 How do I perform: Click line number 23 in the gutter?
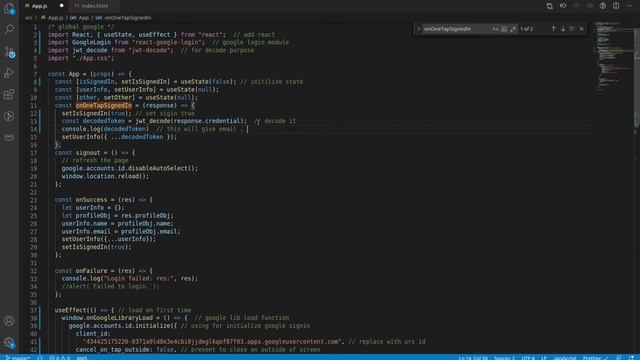[33, 200]
